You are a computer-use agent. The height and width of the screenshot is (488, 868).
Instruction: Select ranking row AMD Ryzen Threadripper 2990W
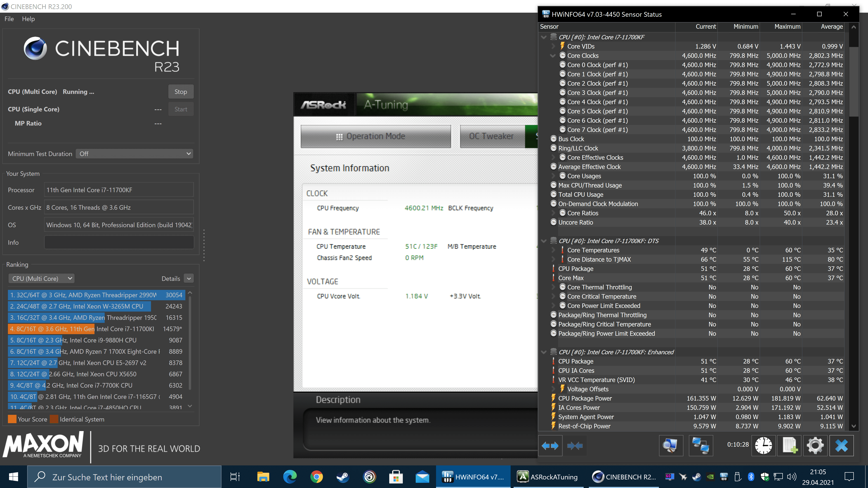[x=96, y=295]
